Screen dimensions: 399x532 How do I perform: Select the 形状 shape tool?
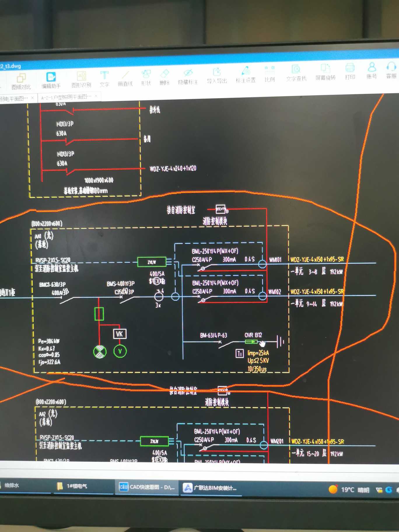[x=146, y=78]
